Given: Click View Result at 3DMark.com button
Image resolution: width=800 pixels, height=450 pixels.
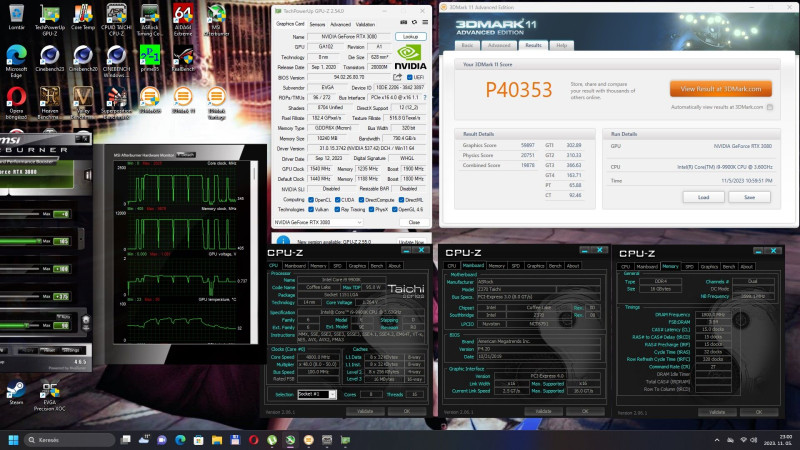Looking at the screenshot, I should [720, 89].
